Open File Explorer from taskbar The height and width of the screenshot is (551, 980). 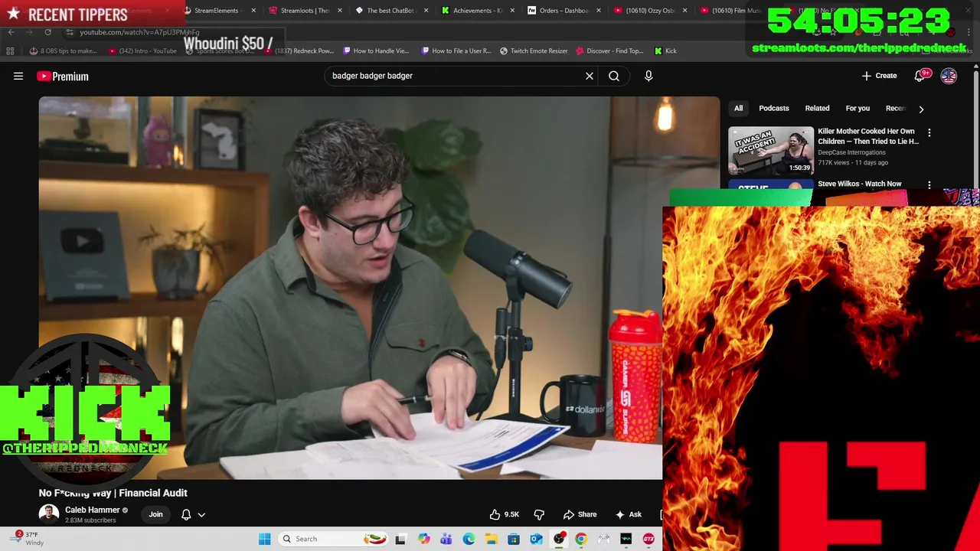pos(491,539)
